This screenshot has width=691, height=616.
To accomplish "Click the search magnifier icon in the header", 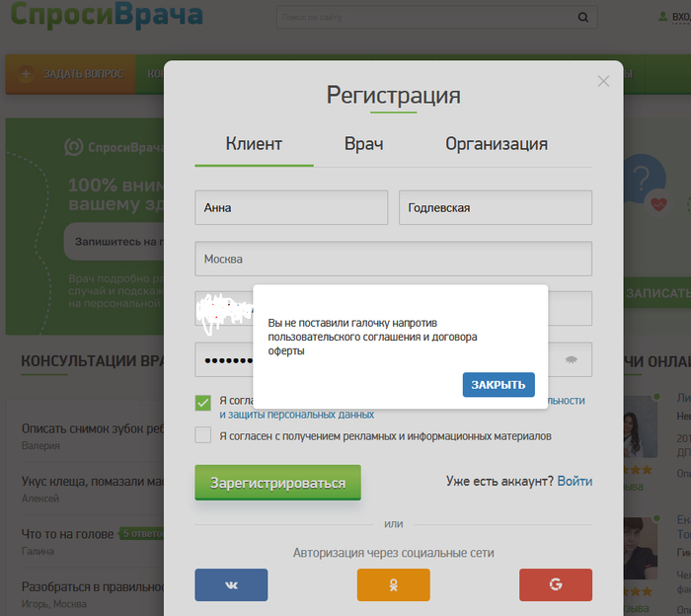I will [x=582, y=17].
